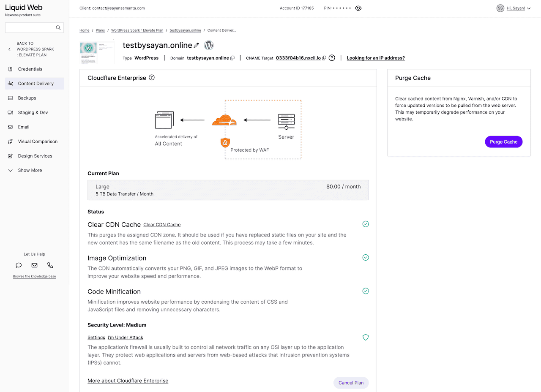
Task: Expand Show More in the sidebar
Action: (30, 170)
